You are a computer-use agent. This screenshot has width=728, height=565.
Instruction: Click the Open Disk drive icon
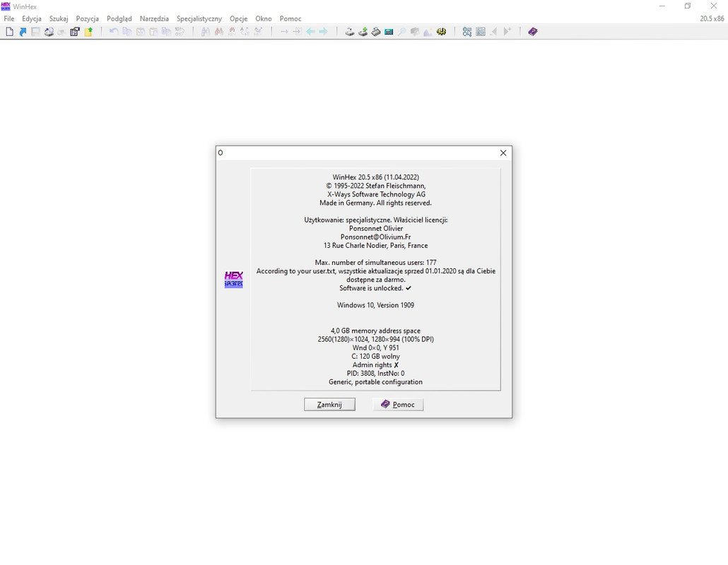tap(350, 32)
